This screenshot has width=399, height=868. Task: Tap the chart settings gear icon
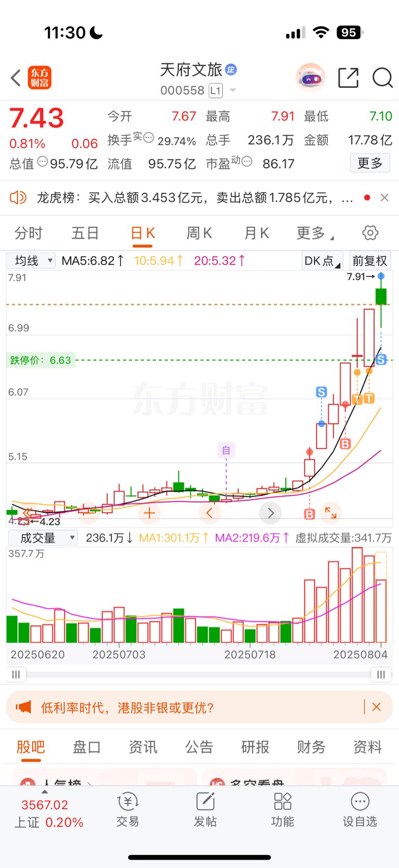pos(370,233)
